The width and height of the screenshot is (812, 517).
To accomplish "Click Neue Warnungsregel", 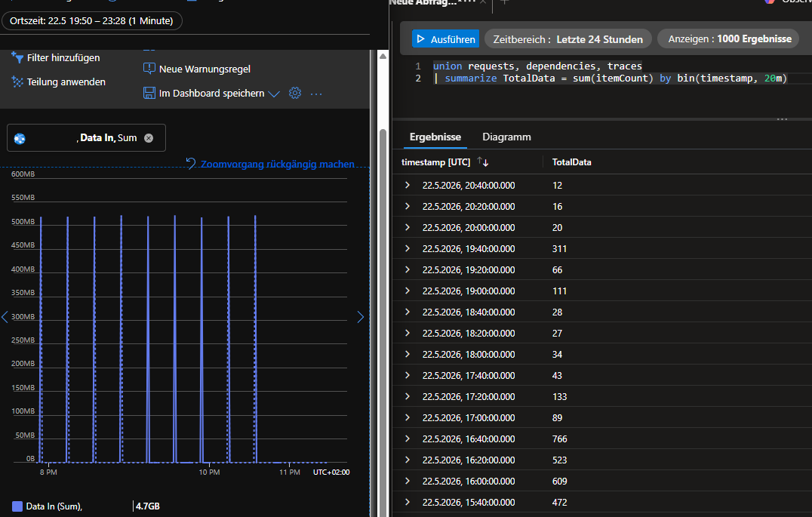I will [x=205, y=69].
